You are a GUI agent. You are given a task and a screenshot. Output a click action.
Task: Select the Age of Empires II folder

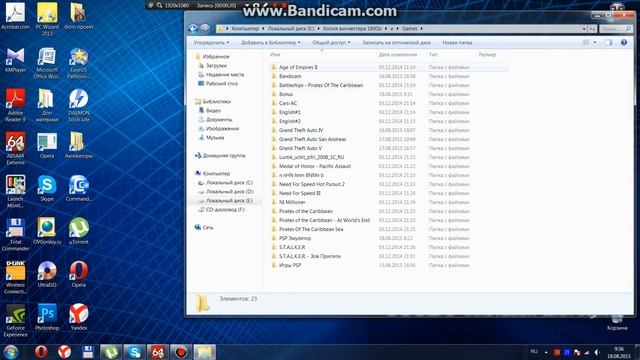(298, 67)
